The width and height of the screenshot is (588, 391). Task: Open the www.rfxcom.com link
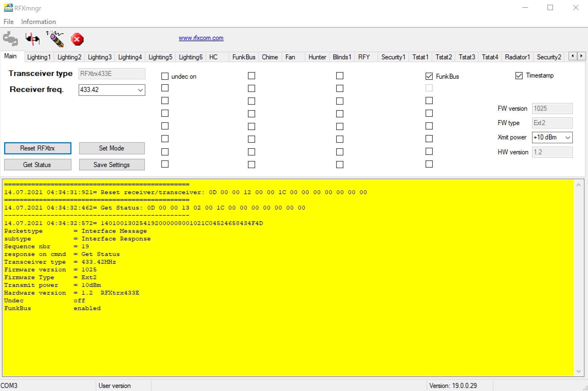201,38
